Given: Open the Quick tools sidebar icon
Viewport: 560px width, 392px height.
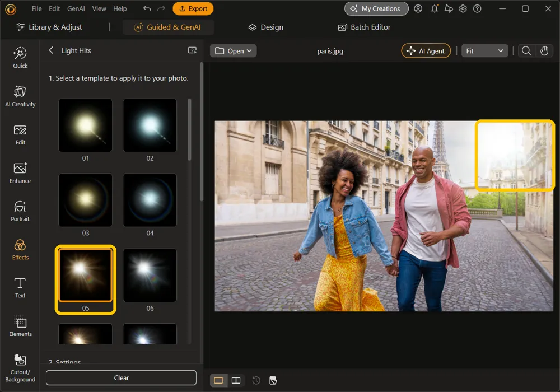Looking at the screenshot, I should pyautogui.click(x=20, y=58).
